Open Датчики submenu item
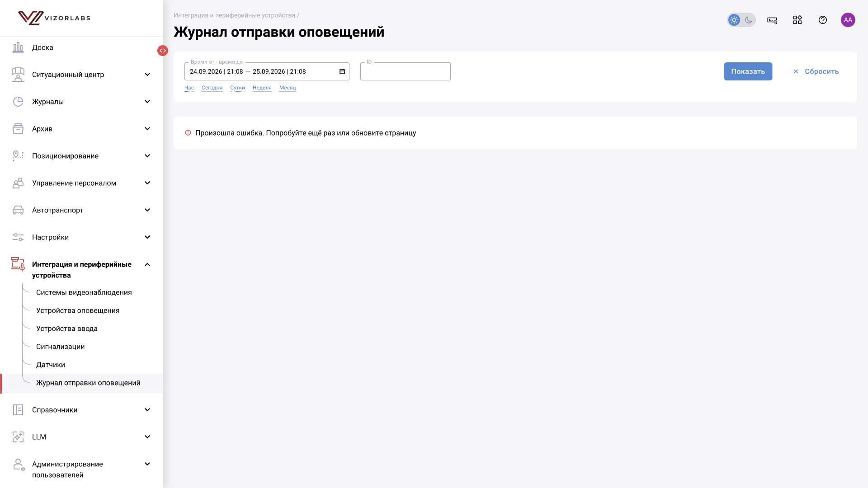Screen dimensions: 868x488 (51, 365)
